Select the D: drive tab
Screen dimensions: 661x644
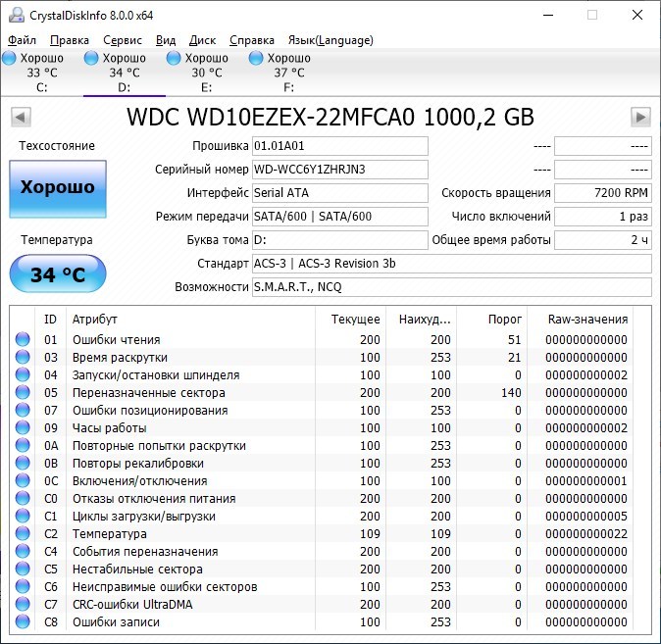(x=124, y=72)
